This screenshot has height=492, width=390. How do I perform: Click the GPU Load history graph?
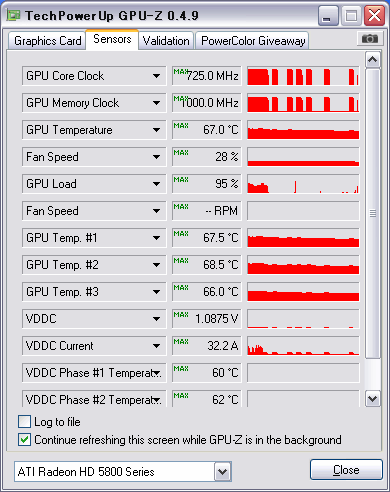click(x=303, y=184)
